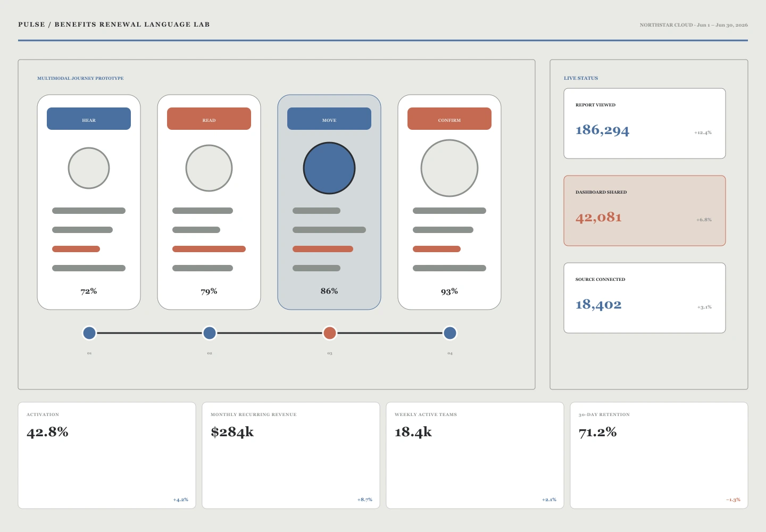
Task: Select the −1.3% change in retention card
Action: tap(733, 500)
